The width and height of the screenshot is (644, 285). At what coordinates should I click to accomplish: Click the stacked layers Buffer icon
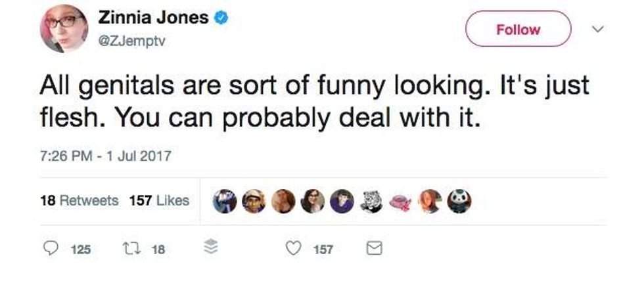212,249
